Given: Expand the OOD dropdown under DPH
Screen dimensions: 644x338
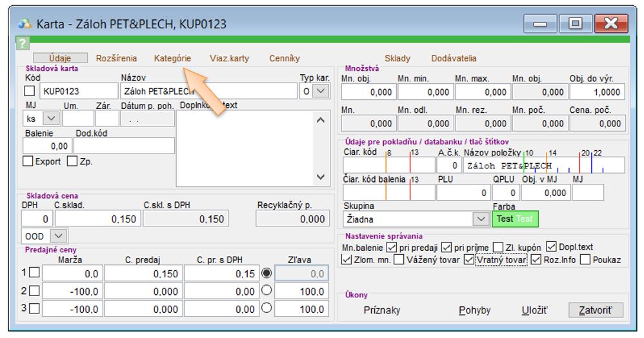Looking at the screenshot, I should coord(58,237).
